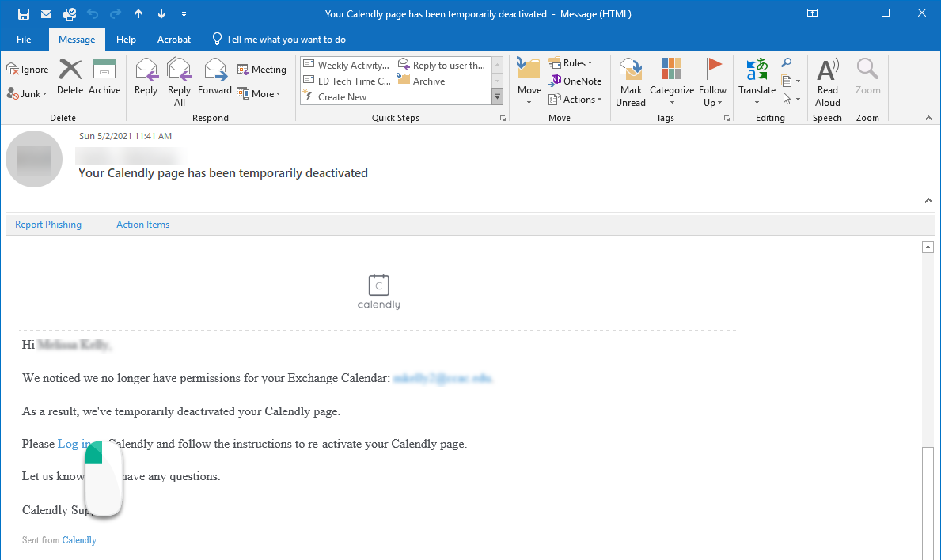
Task: Start Read Aloud speech
Action: point(828,83)
